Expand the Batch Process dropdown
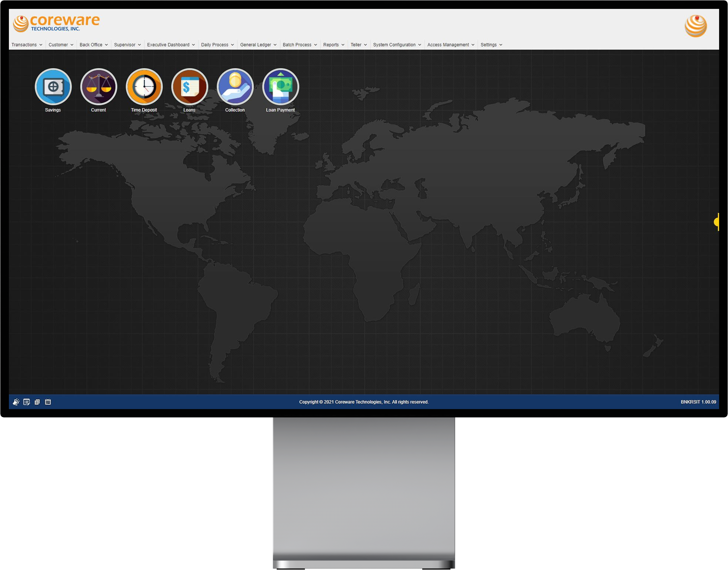This screenshot has height=570, width=728. pyautogui.click(x=300, y=45)
